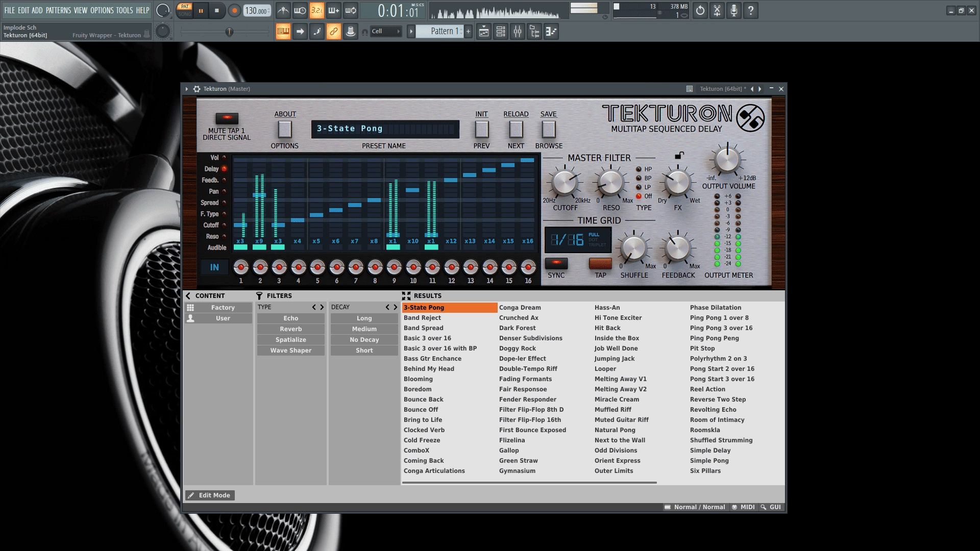Open the Mixer view icon
Screen dimensions: 980x551
pos(518,32)
